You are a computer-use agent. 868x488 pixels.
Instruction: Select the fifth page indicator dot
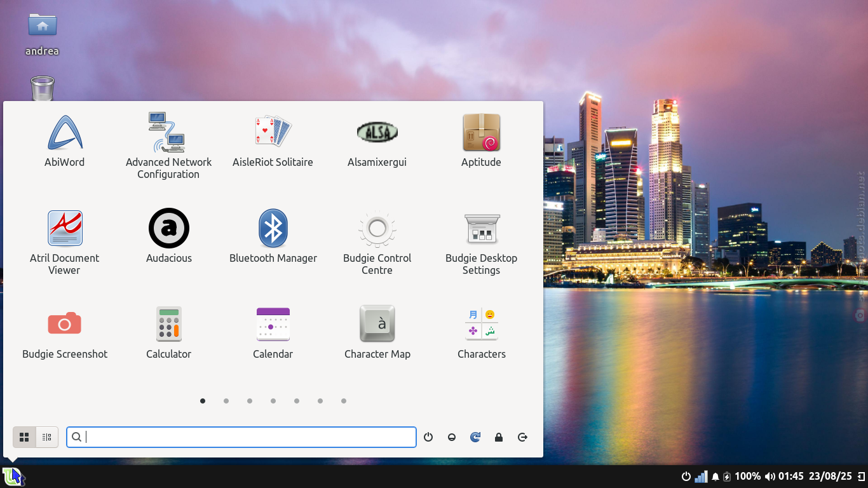297,401
